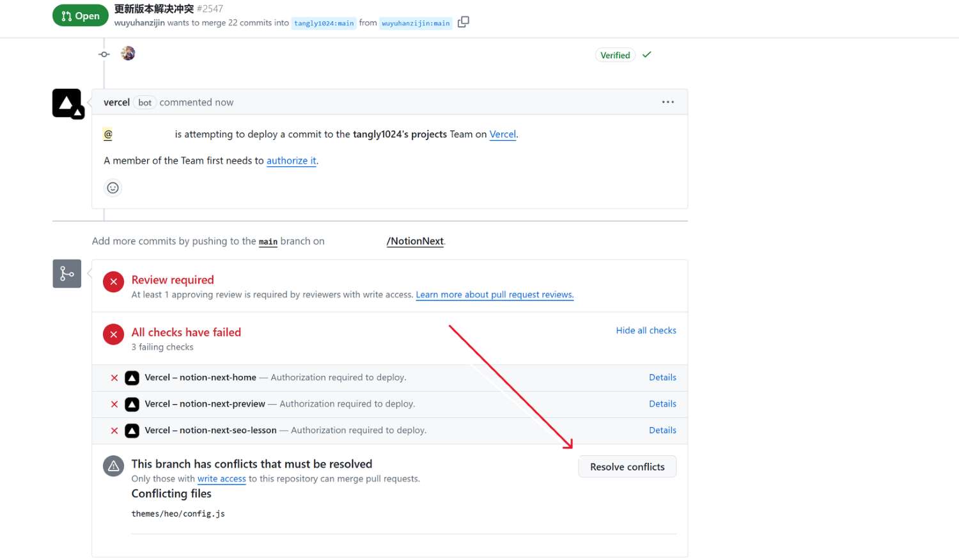Open the vercel bot comment options menu

[x=668, y=102]
